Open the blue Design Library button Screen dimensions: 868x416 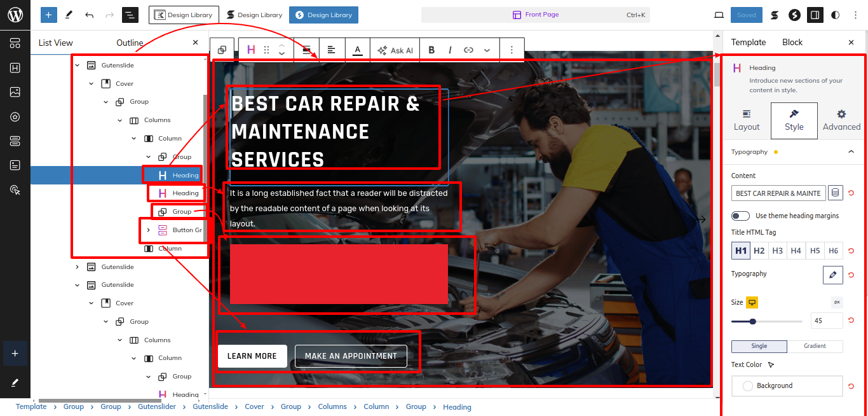pyautogui.click(x=323, y=15)
